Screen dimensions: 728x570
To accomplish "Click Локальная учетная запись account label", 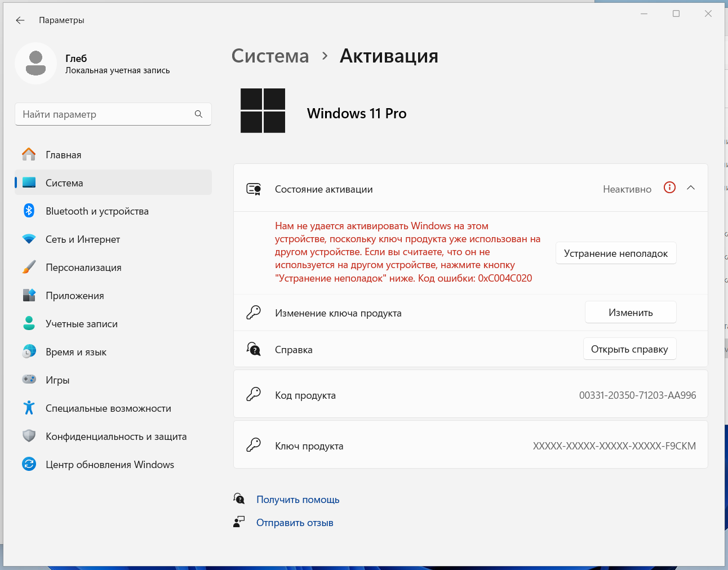I will [x=117, y=70].
